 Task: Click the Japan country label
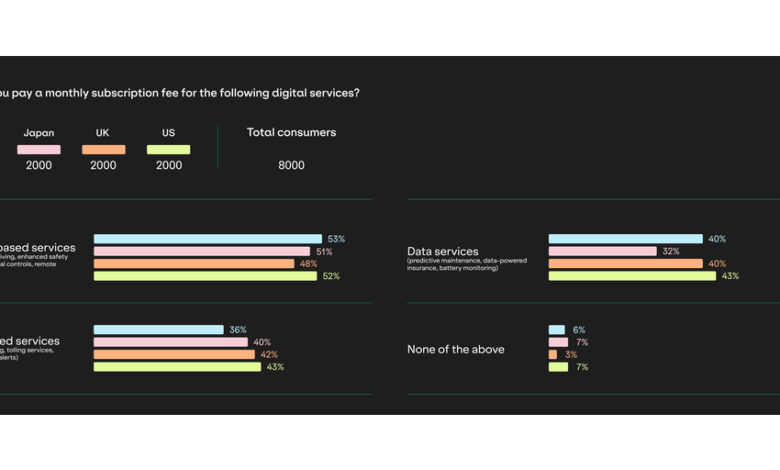pyautogui.click(x=39, y=132)
